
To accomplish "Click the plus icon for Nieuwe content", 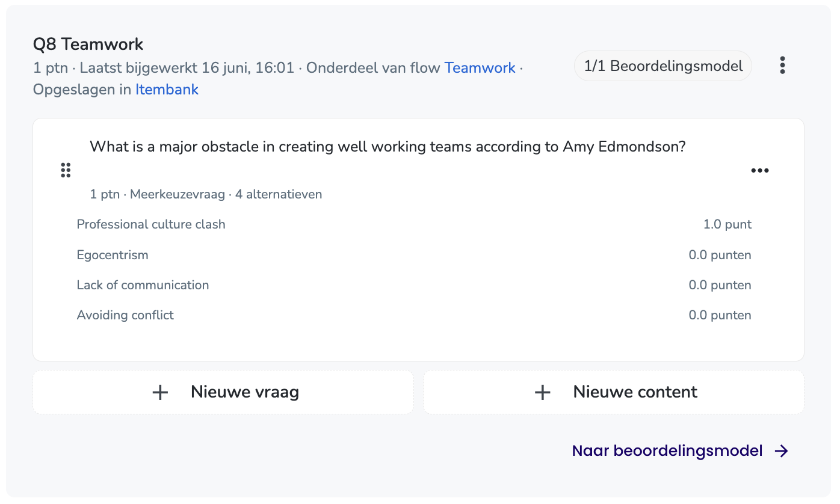I will point(543,393).
